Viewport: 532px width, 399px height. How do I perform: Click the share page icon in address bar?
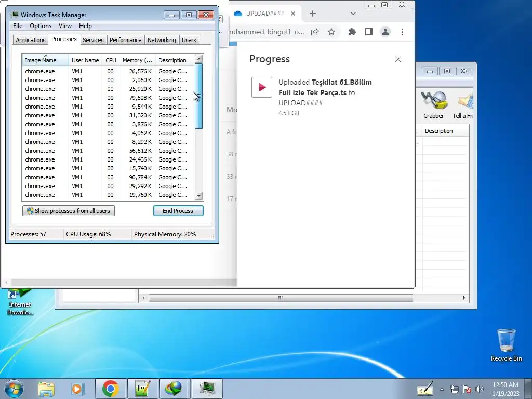pos(315,32)
